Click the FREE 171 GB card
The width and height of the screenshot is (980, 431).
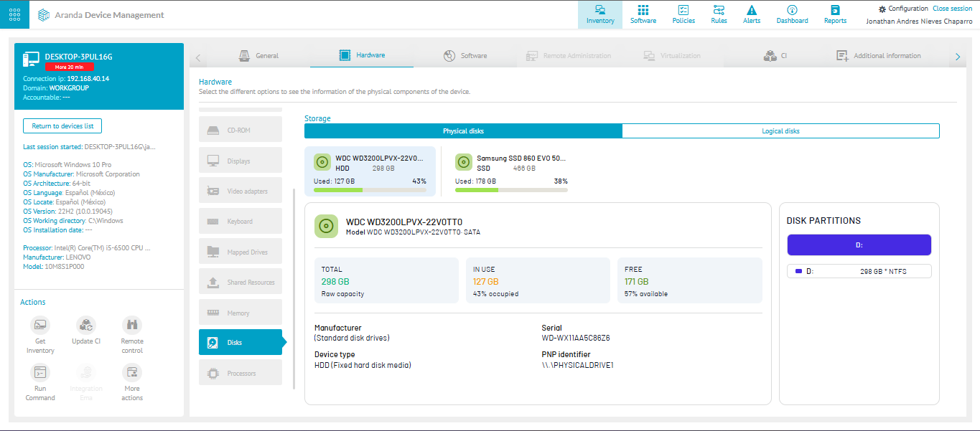coord(690,280)
